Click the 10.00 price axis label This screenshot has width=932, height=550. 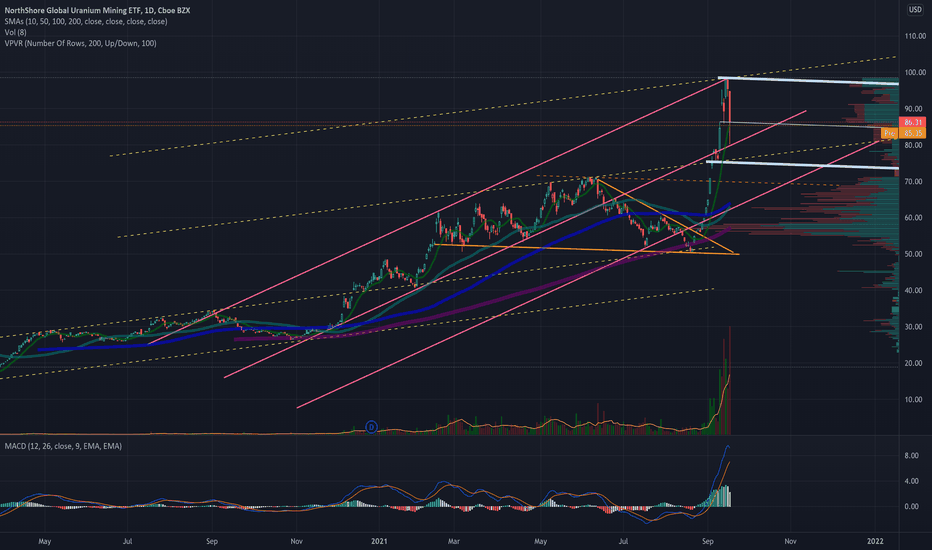click(915, 400)
